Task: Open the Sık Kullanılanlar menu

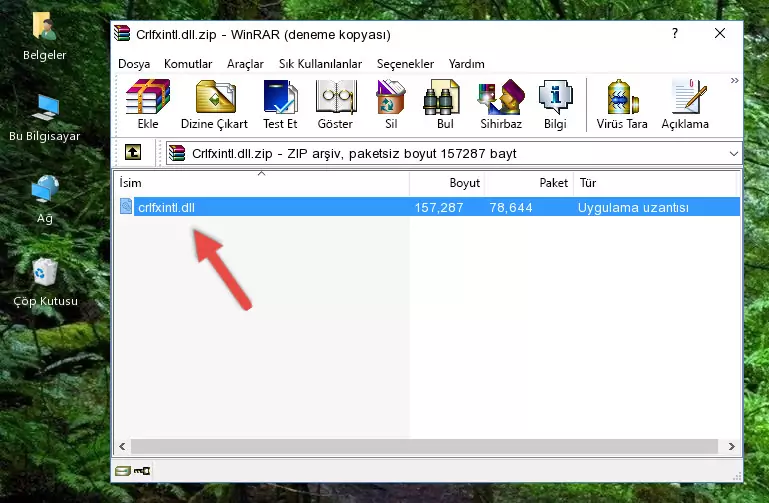Action: (x=320, y=64)
